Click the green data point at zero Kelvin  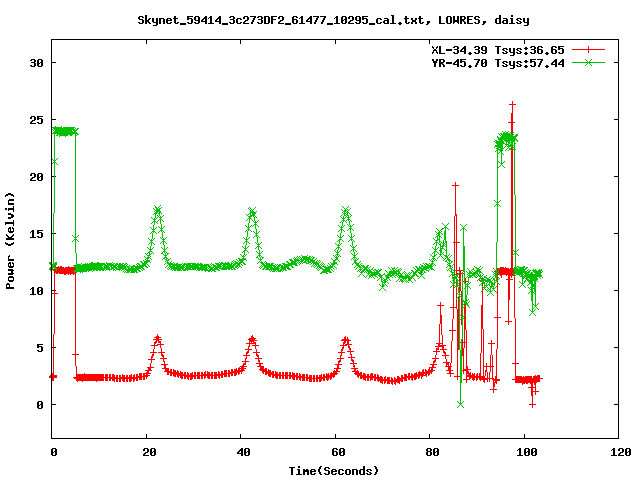coord(460,404)
